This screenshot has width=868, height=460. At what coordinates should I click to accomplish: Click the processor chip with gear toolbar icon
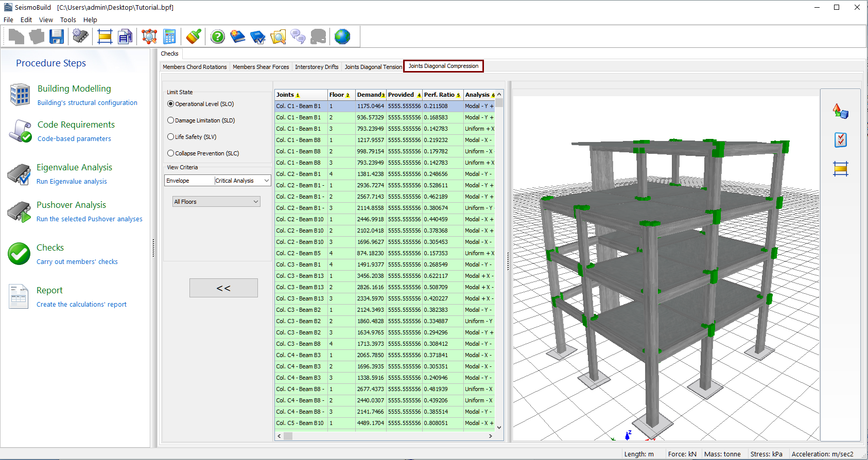(80, 37)
